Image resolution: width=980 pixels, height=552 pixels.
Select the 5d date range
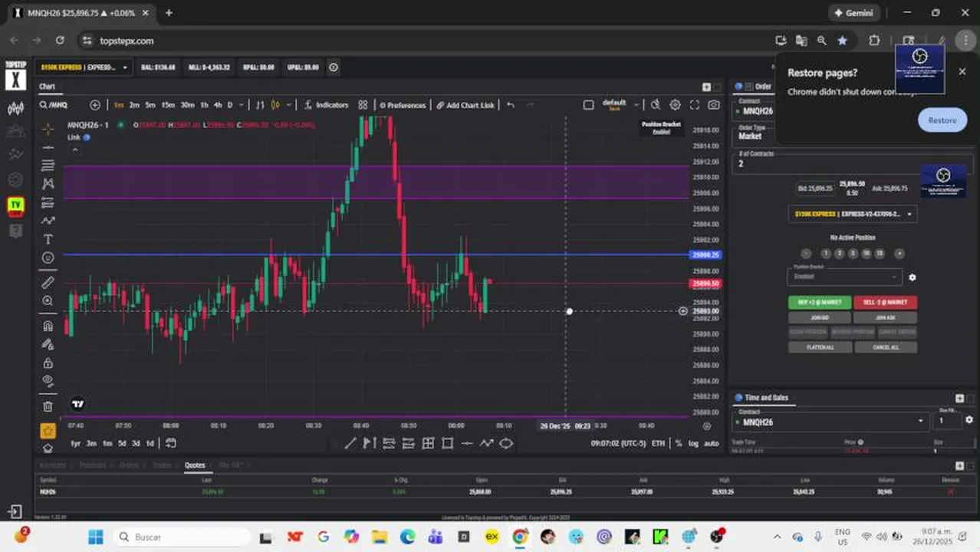(122, 443)
